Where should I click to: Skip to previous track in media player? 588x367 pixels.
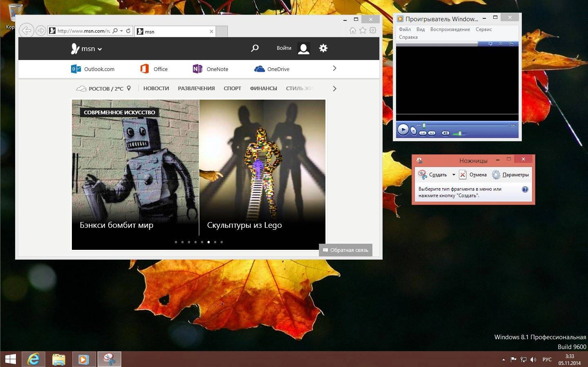pos(423,133)
